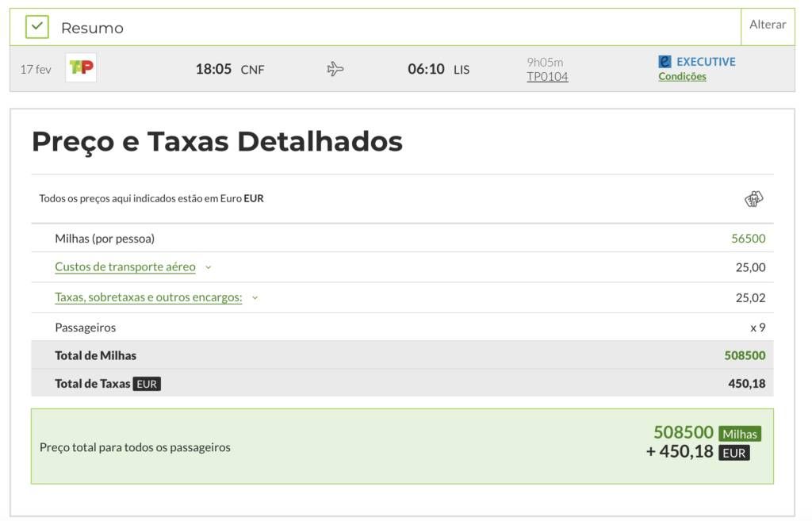The width and height of the screenshot is (812, 521).
Task: Click the 25,00 transport cost value
Action: click(750, 267)
